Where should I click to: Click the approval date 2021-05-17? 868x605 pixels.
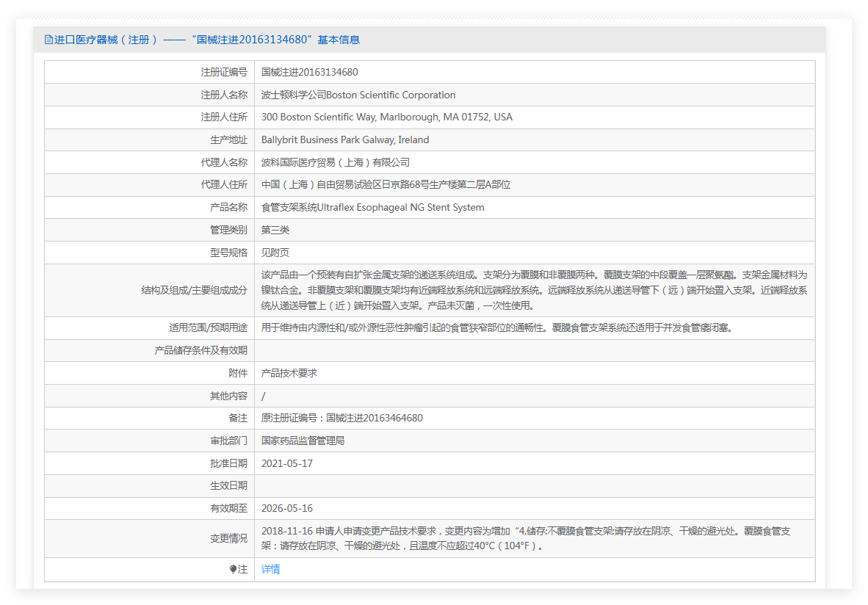tap(287, 463)
